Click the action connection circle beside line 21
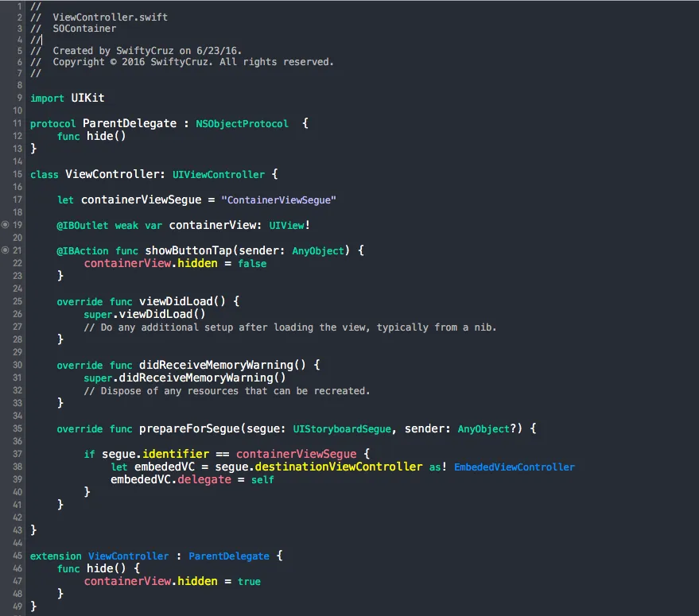 click(5, 250)
